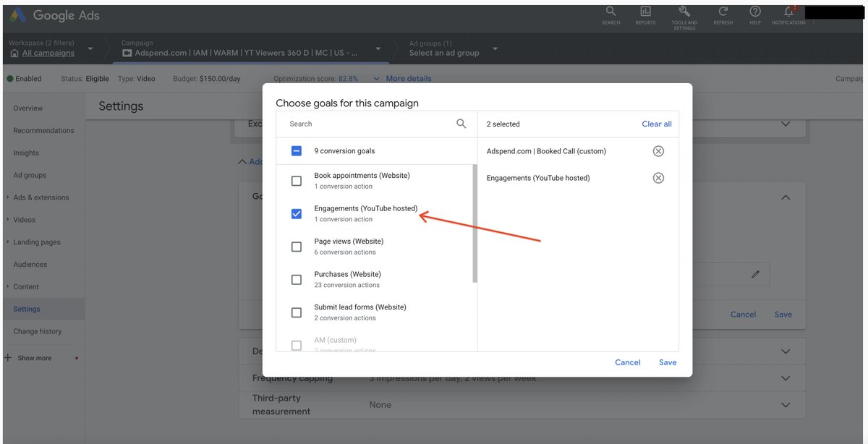
Task: Click the goals list scrollbar
Action: pyautogui.click(x=475, y=223)
